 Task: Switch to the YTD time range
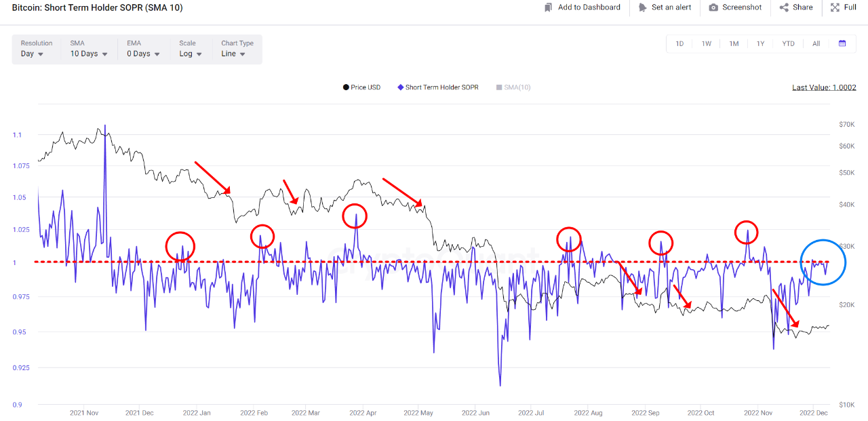[x=787, y=43]
